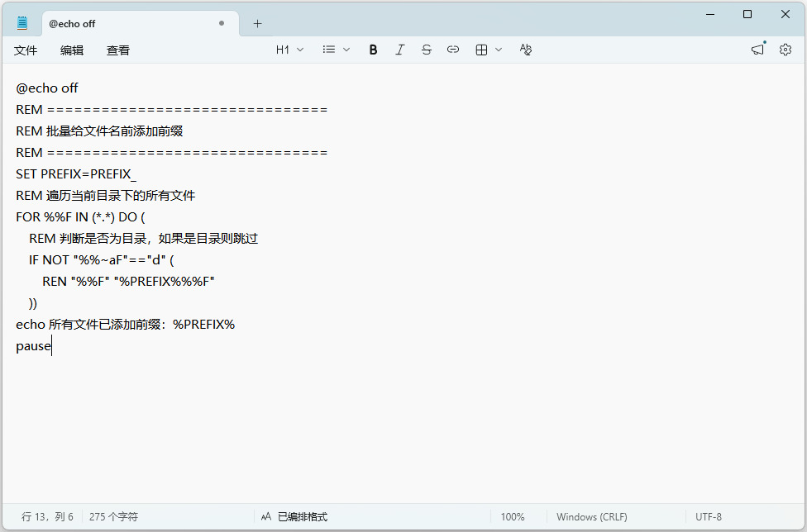Place cursor in '@echo off' line
The image size is (807, 532).
click(x=47, y=88)
